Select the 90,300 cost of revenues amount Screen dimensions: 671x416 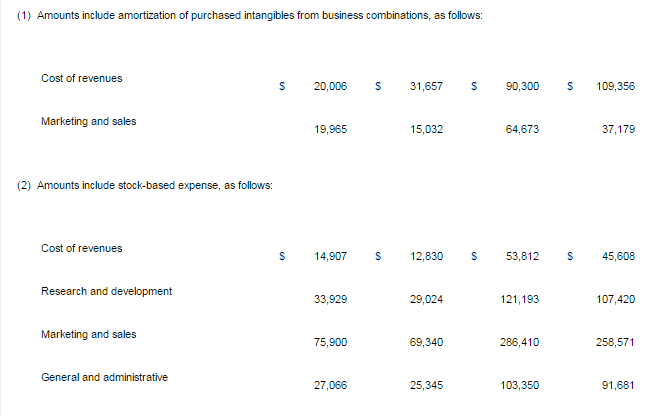(522, 86)
